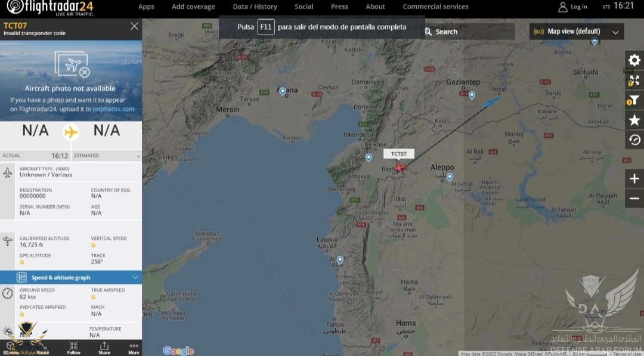This screenshot has width=644, height=356.
Task: Zoom in the map with the plus button
Action: coord(634,179)
